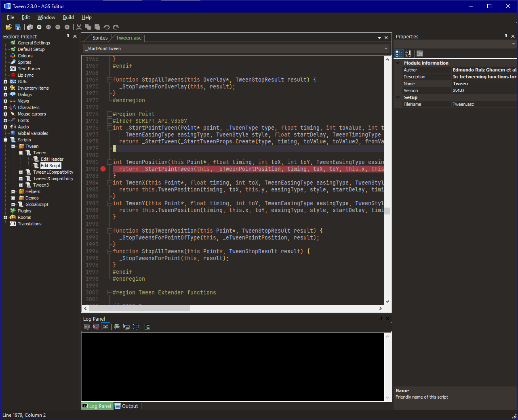Collapse the '#region Tween Extender functions' fold
Screen dimensions: 518x420
109,292
